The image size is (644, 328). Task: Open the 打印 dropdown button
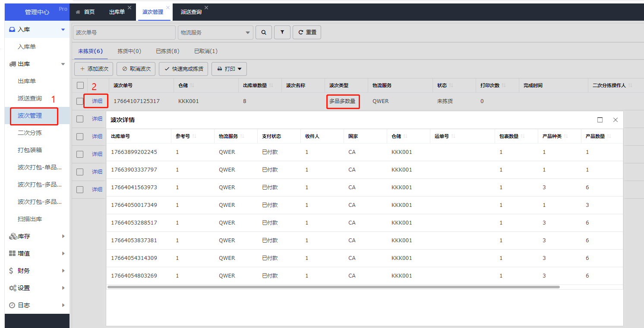click(x=229, y=69)
